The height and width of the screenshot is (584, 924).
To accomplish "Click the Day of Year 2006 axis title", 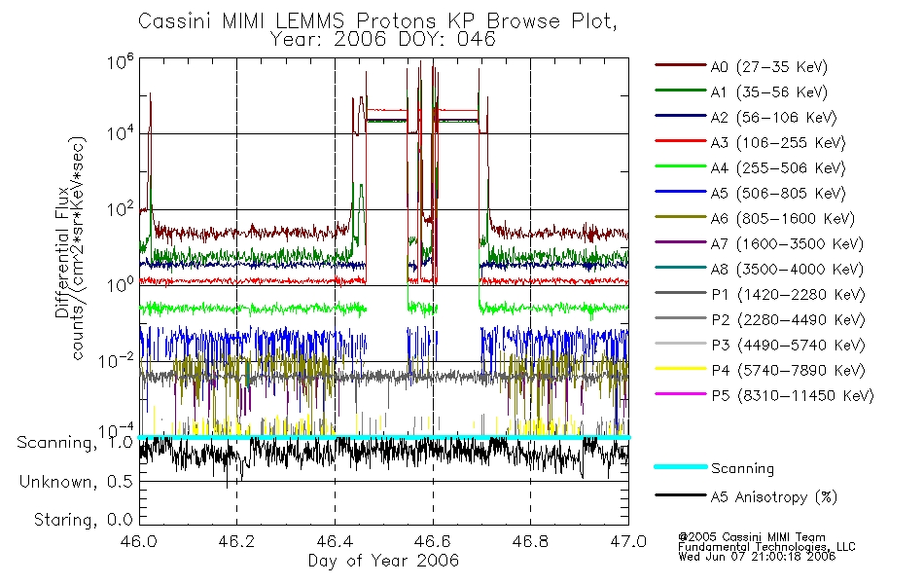I will pos(383,561).
